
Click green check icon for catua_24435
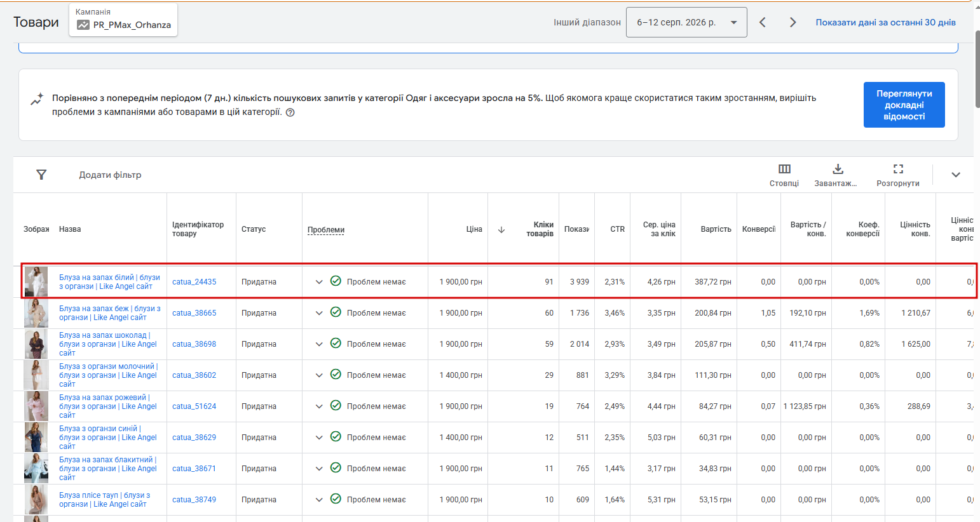[x=336, y=281]
